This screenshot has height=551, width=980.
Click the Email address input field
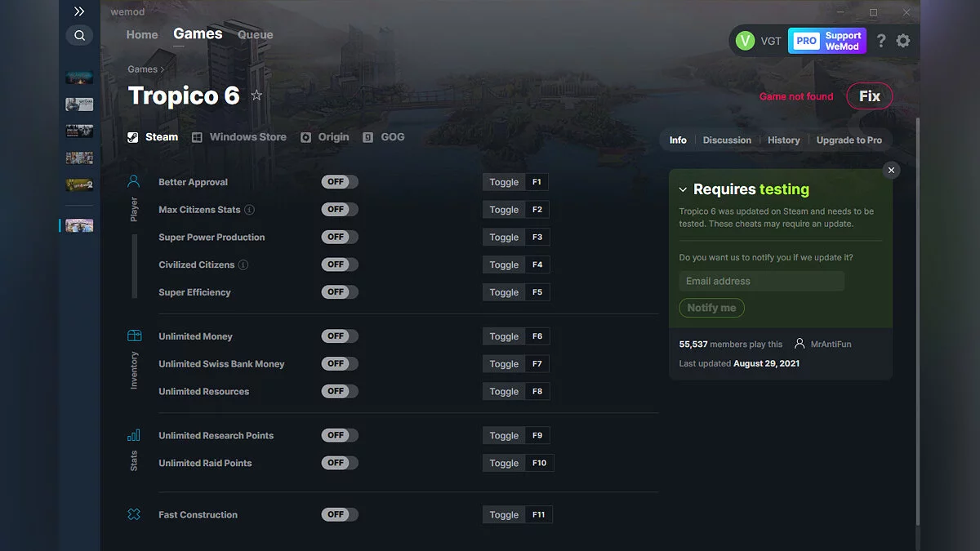762,281
